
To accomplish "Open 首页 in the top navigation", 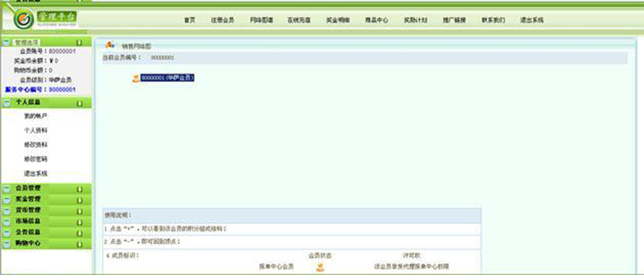I will click(x=189, y=20).
